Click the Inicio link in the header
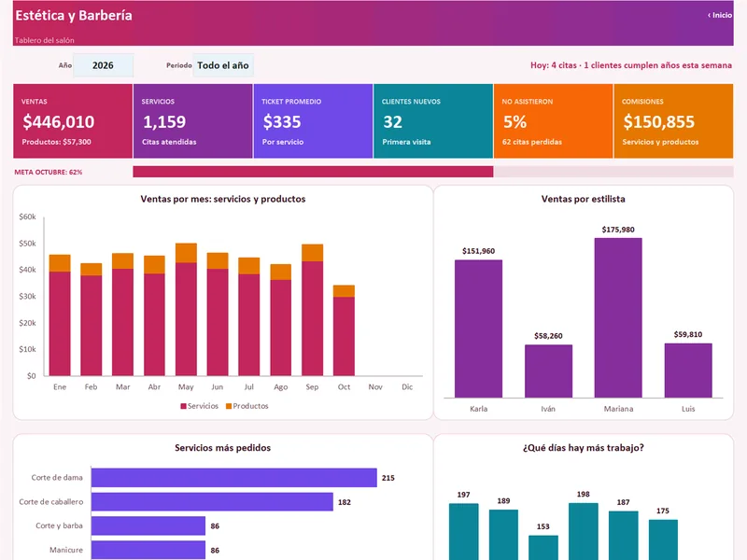 tap(720, 15)
